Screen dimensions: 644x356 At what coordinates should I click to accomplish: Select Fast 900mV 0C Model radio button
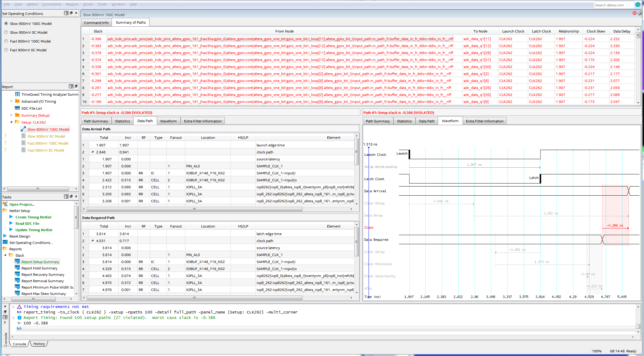[x=6, y=50]
